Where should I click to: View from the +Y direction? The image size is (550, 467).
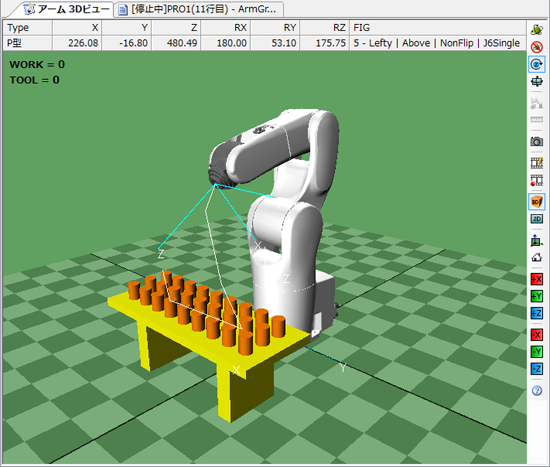[537, 296]
